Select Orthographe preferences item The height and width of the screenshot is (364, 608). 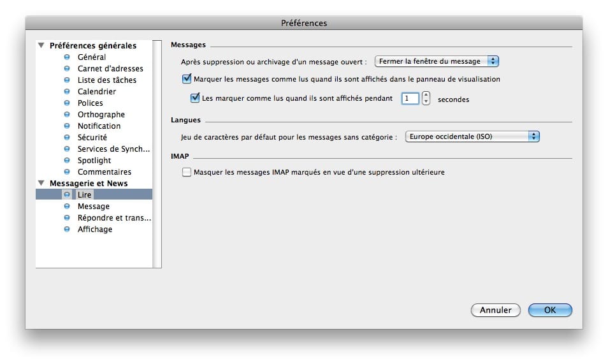click(101, 115)
